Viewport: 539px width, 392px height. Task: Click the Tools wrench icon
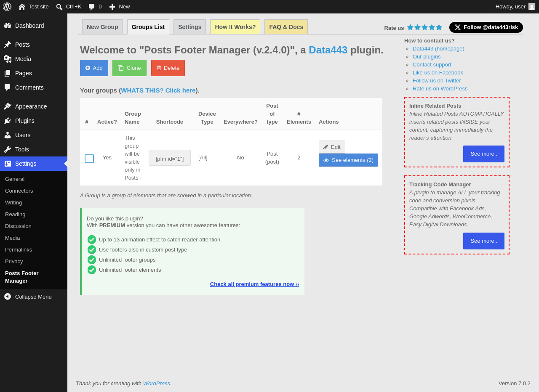(8, 149)
